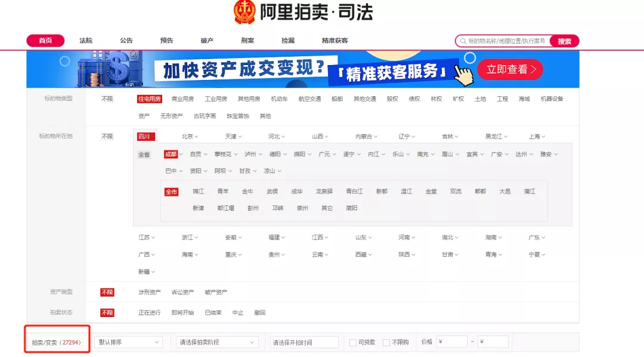Select 全省 for the whole province
The image size is (644, 357).
[144, 155]
